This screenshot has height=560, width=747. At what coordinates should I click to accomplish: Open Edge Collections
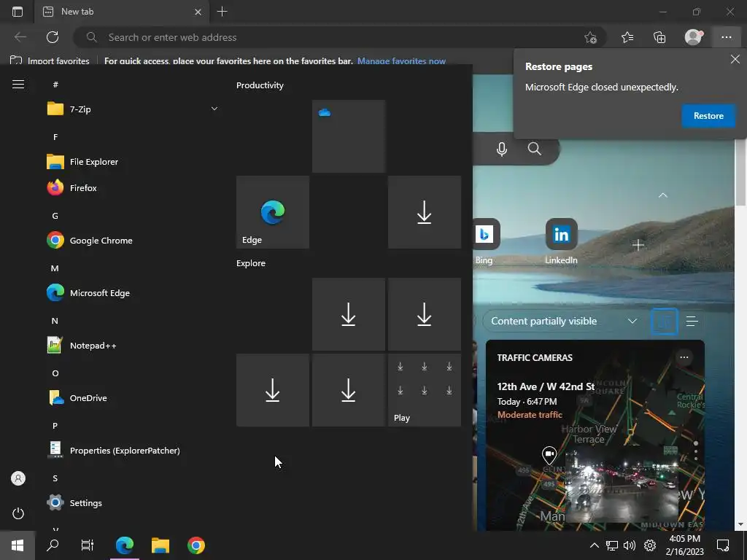coord(659,37)
